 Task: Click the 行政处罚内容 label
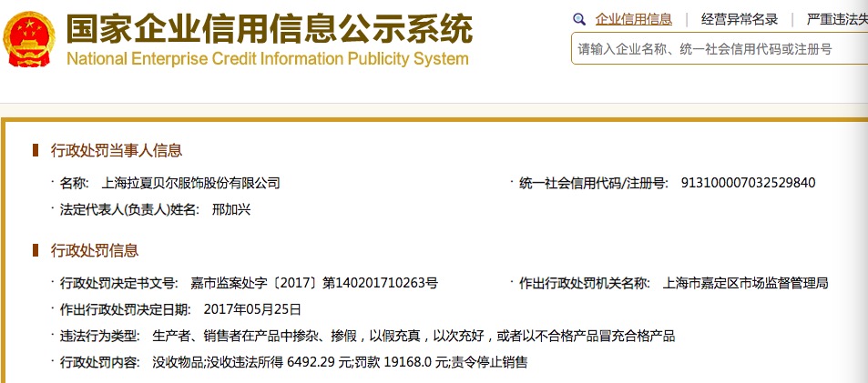(x=99, y=363)
